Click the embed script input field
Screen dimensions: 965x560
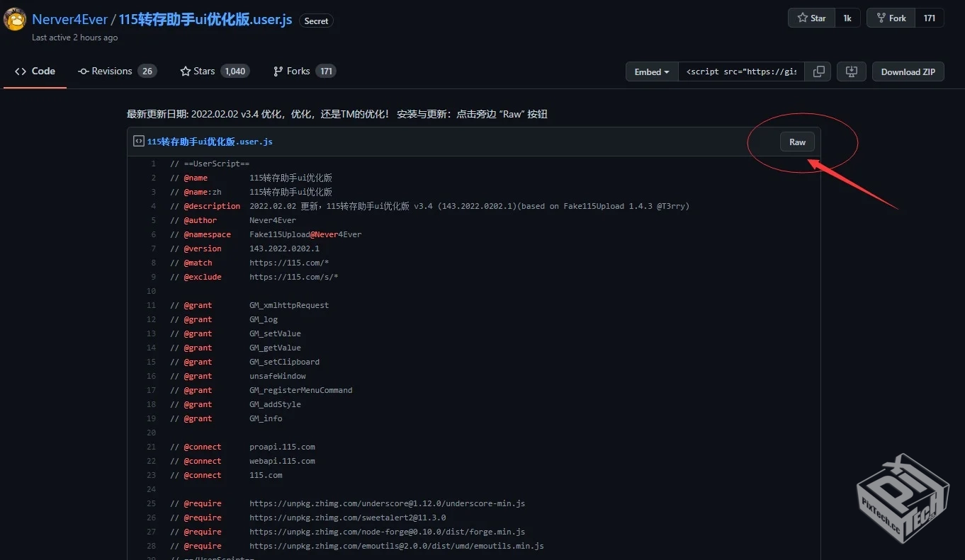tap(741, 71)
